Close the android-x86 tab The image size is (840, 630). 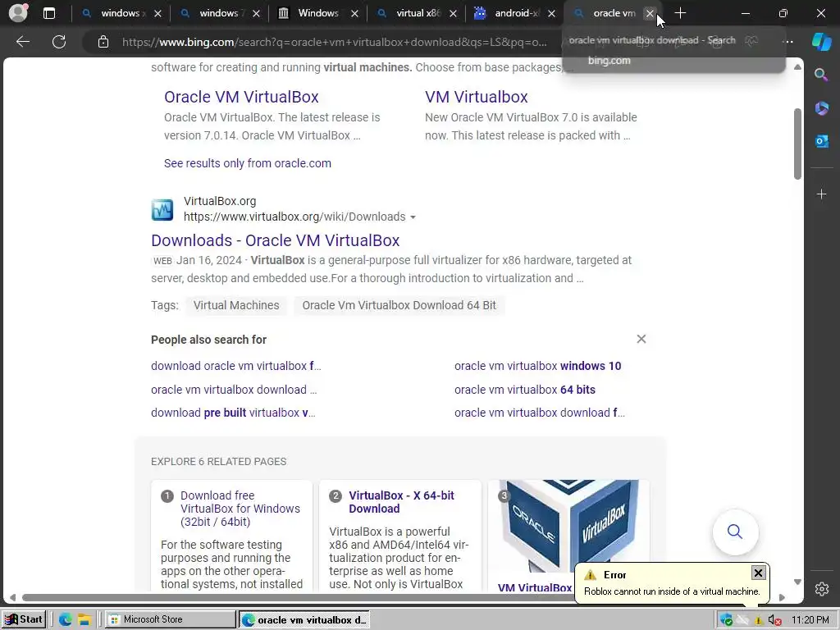tap(551, 13)
